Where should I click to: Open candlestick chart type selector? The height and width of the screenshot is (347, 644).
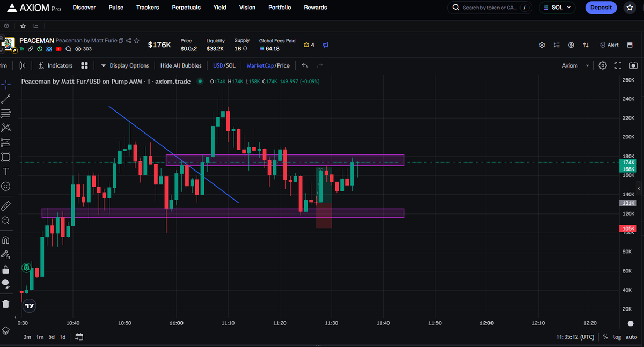[22, 65]
